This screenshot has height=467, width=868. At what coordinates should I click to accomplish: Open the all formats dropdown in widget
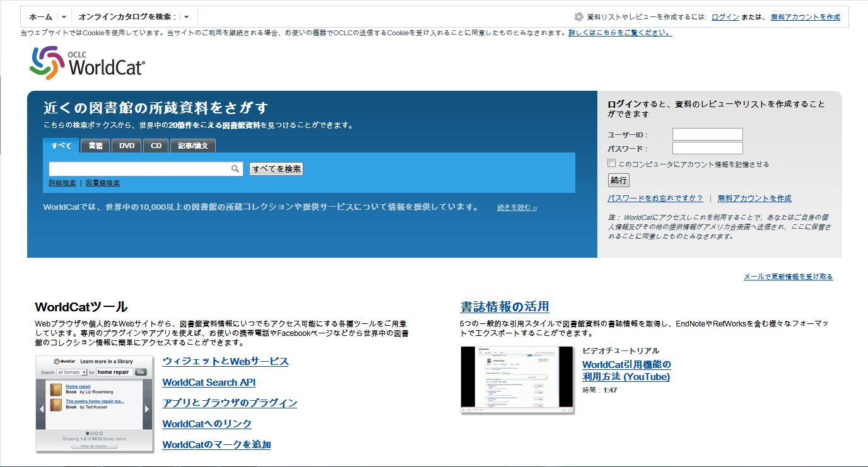pyautogui.click(x=72, y=372)
